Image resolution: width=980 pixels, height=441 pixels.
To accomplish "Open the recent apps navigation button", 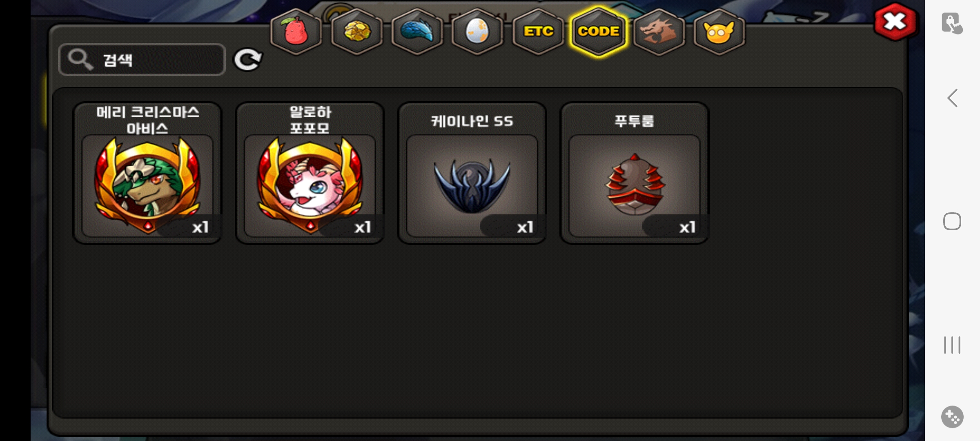I will tap(952, 345).
